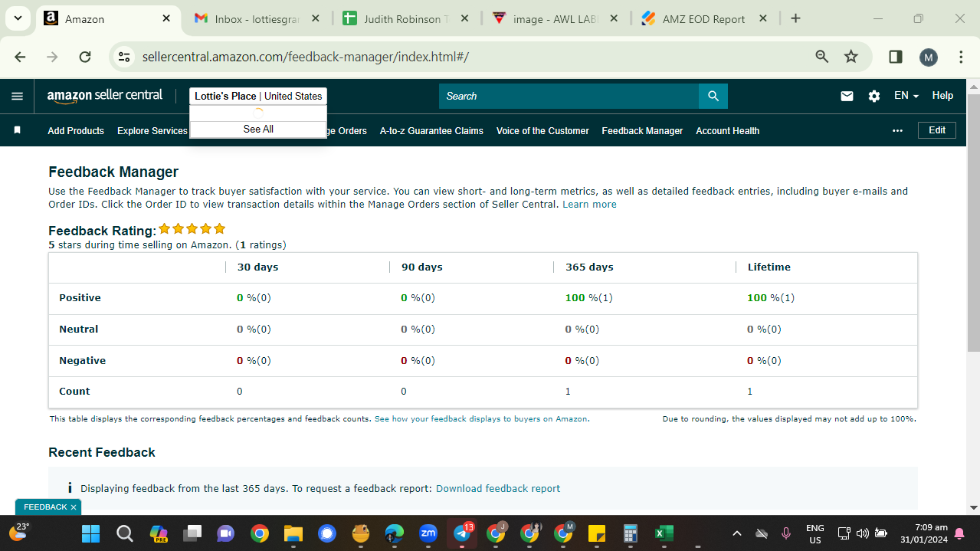Viewport: 980px width, 551px height.
Task: Open Feedback Manager menu item
Action: click(642, 131)
